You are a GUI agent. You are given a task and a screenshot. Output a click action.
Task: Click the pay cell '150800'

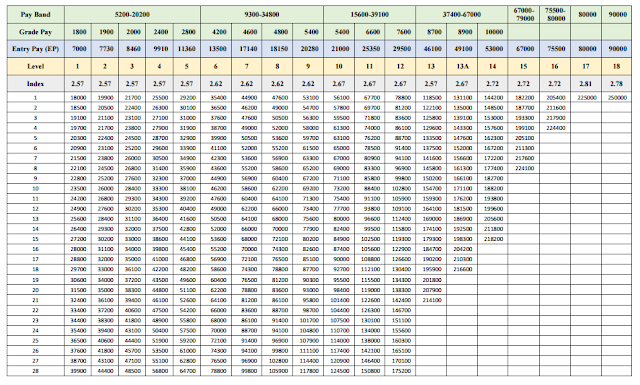click(371, 371)
